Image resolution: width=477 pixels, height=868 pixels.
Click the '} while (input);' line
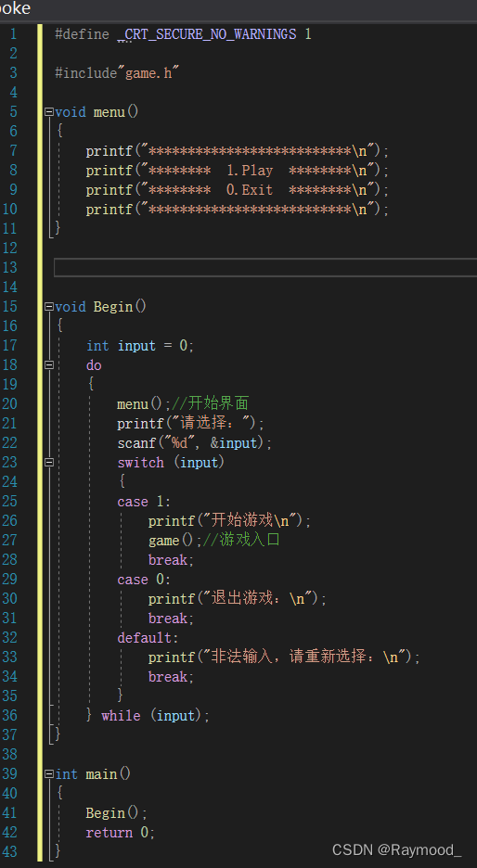[148, 716]
